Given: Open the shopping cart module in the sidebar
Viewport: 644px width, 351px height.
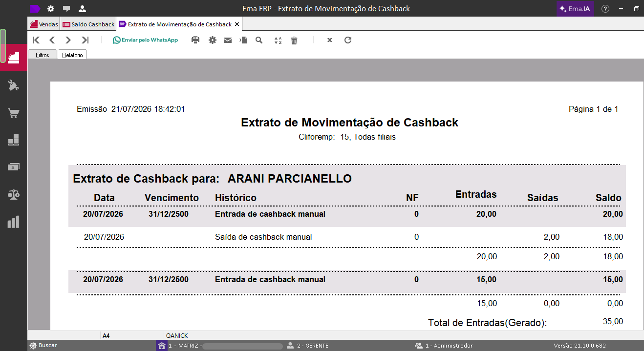Looking at the screenshot, I should (x=14, y=114).
